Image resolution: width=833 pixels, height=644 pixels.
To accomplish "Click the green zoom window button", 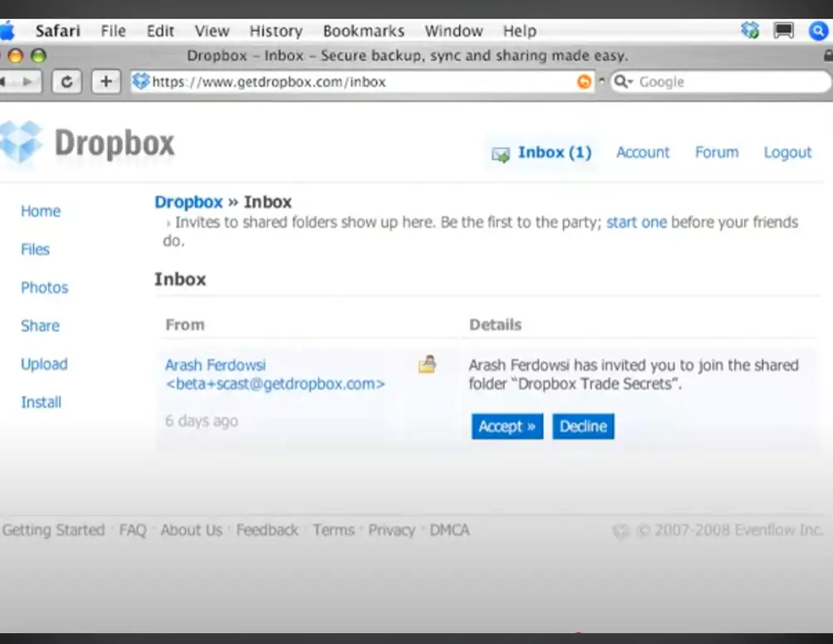I will tap(38, 56).
